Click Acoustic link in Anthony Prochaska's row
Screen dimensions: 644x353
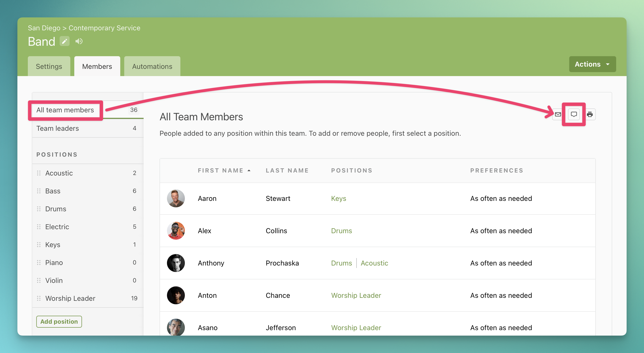click(x=374, y=263)
